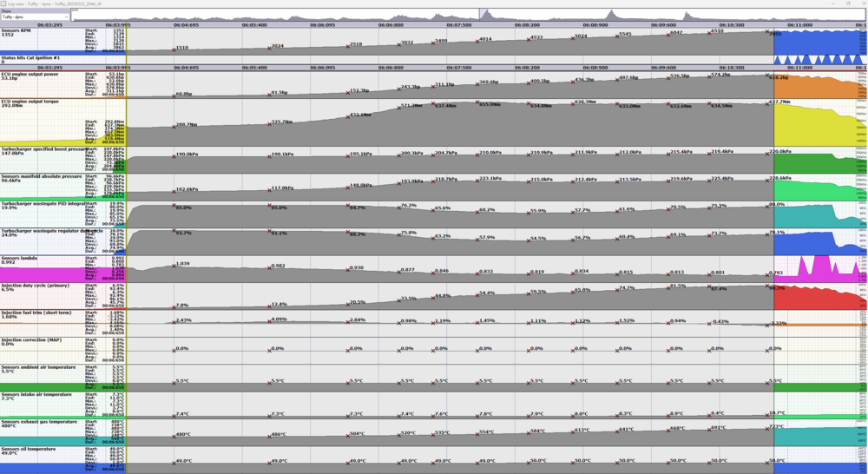
Task: Click the 618.2hp power marker
Action: [768, 76]
